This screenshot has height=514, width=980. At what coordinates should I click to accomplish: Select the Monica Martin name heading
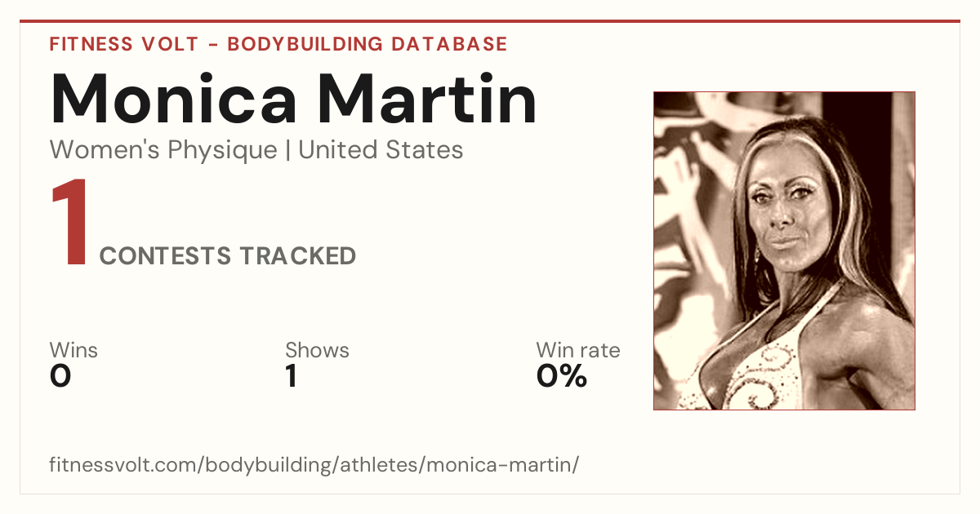(x=293, y=98)
